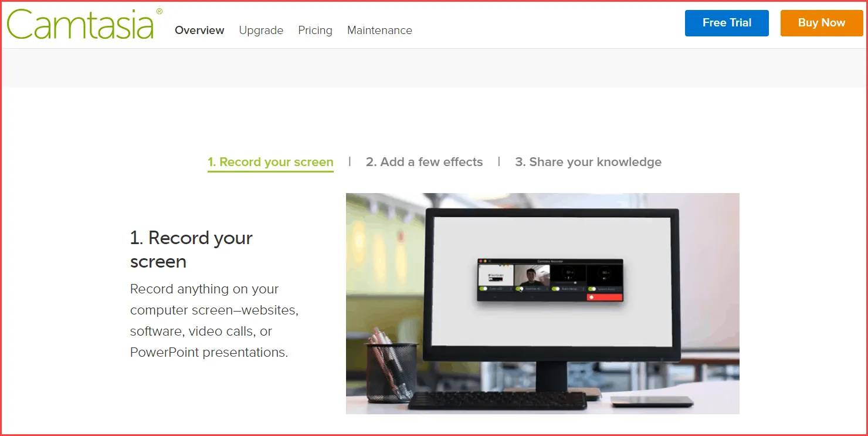Click the blue Free Trial button
The image size is (868, 436).
727,23
